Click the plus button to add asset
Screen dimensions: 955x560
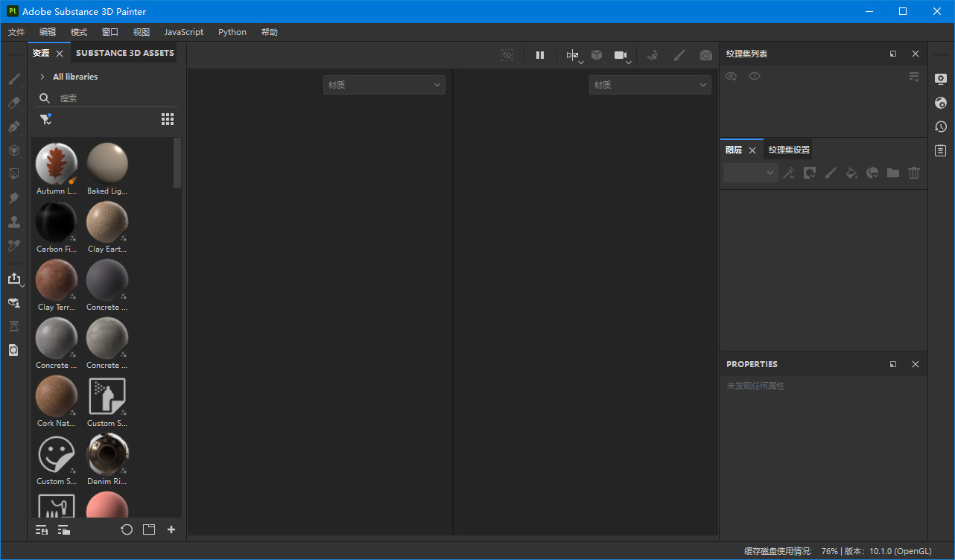click(x=171, y=529)
